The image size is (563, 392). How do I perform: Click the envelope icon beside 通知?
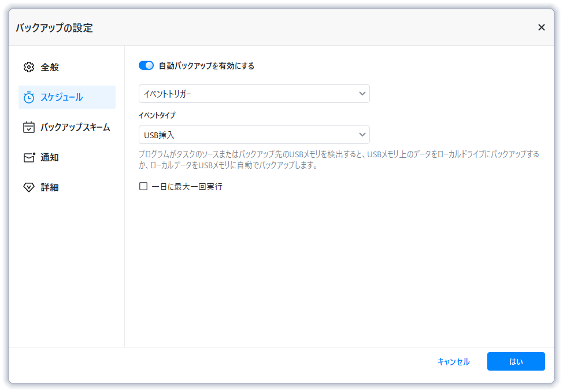[29, 157]
